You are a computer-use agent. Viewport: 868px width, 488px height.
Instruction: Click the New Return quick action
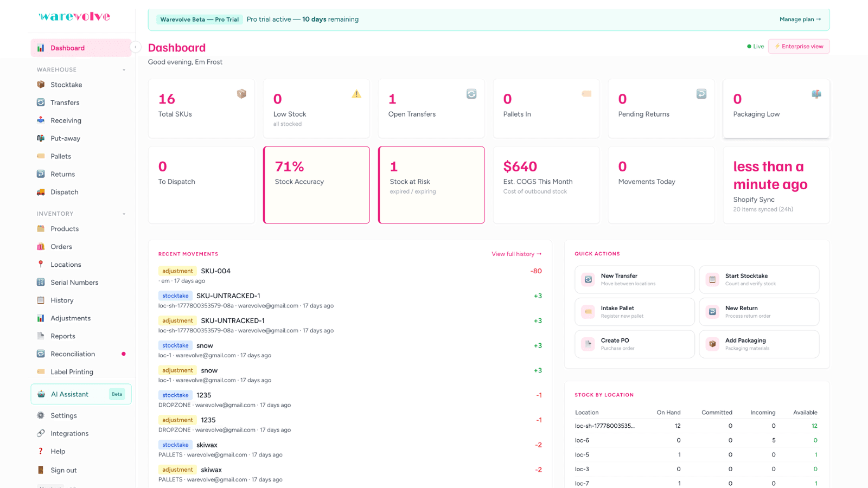tap(759, 312)
